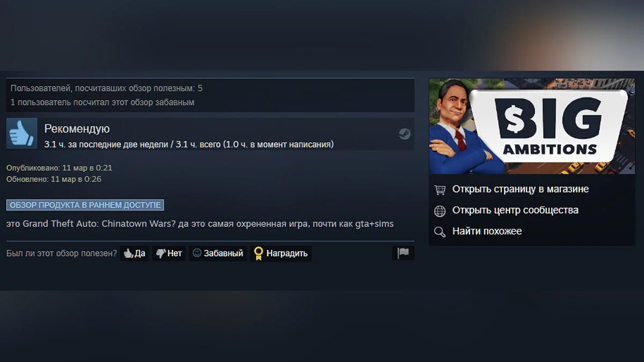This screenshot has width=644, height=362.
Task: Open Открыть центр сообщества link
Action: (515, 210)
